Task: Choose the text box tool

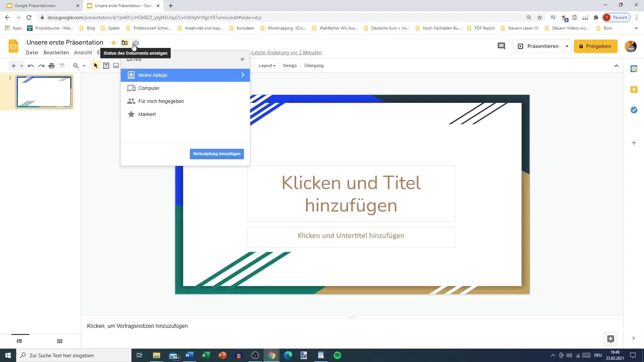Action: tap(106, 66)
